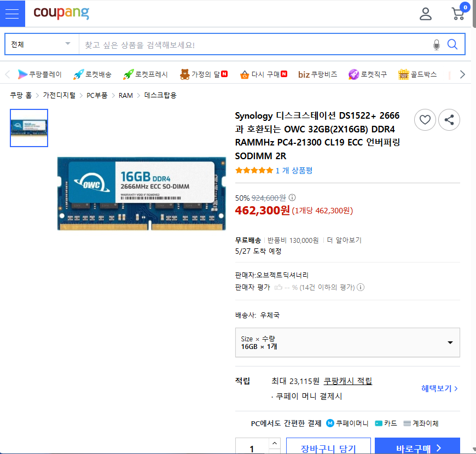Click the product search input field

click(252, 44)
